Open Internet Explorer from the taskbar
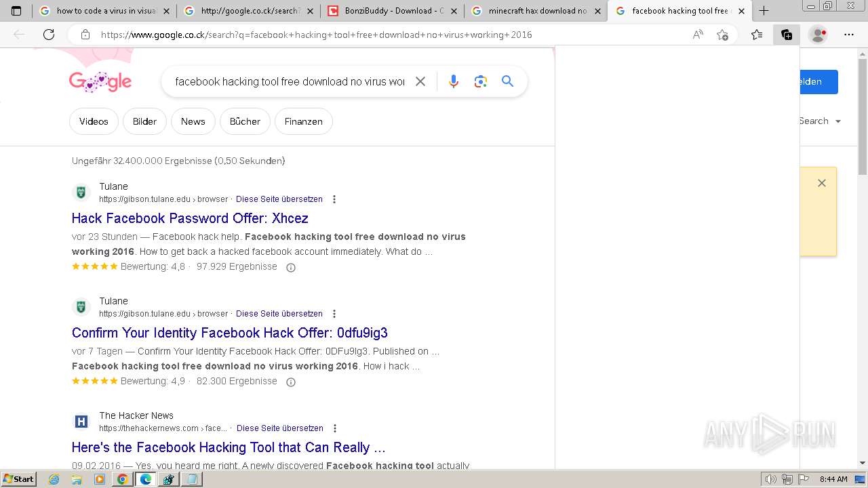The width and height of the screenshot is (868, 488). [54, 479]
